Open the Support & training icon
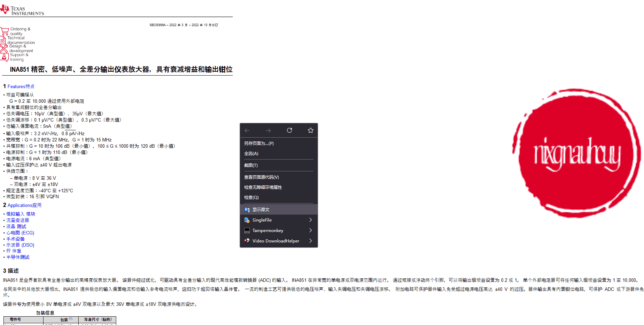The width and height of the screenshot is (644, 325). tap(5, 57)
